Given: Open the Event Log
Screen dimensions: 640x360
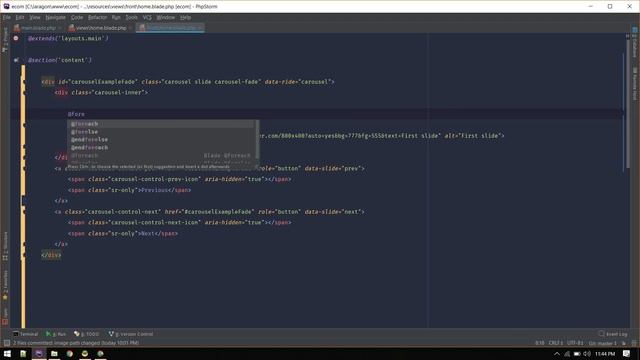Looking at the screenshot, I should click(613, 334).
